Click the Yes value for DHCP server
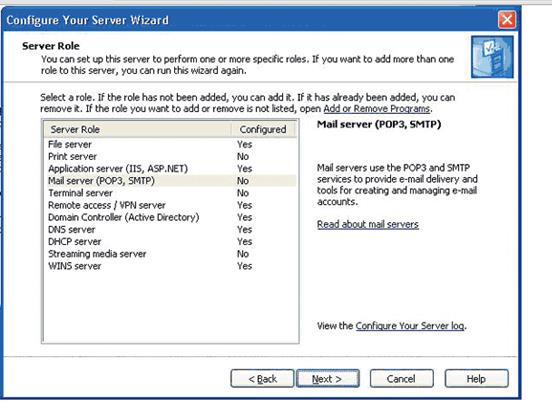This screenshot has height=418, width=552. 244,242
